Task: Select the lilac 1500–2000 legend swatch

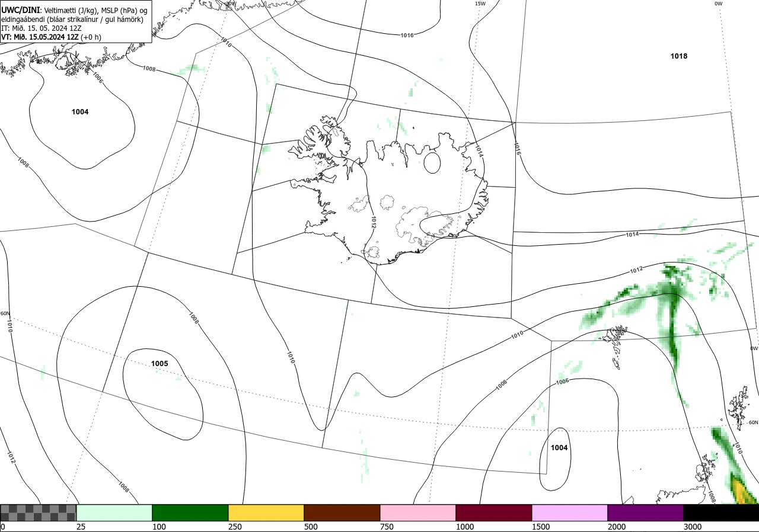Action: point(570,512)
